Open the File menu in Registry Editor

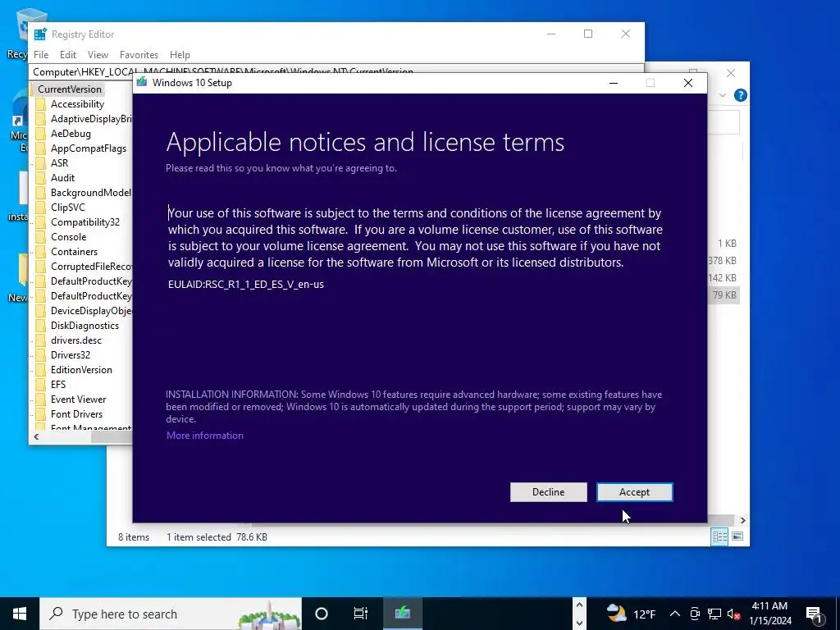41,55
